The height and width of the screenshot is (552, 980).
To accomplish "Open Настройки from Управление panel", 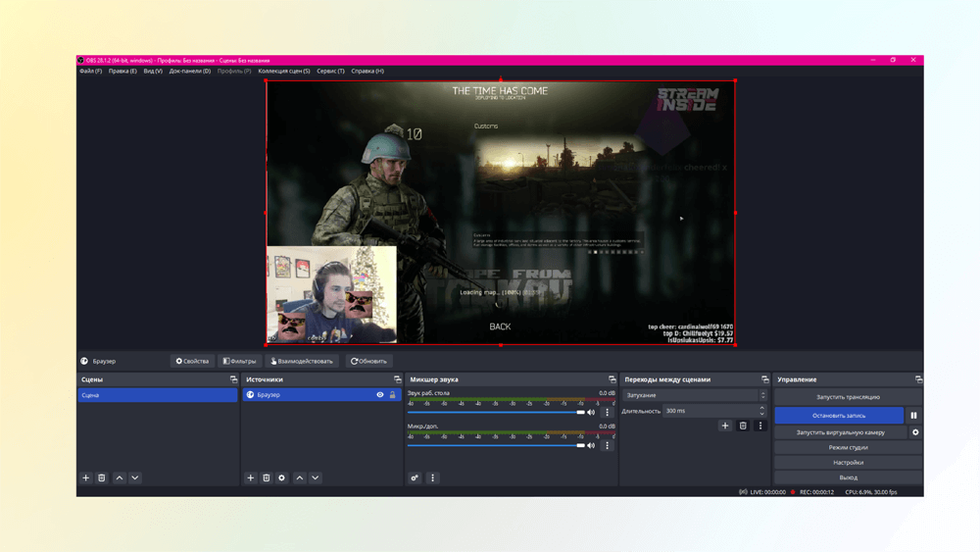I will tap(848, 463).
